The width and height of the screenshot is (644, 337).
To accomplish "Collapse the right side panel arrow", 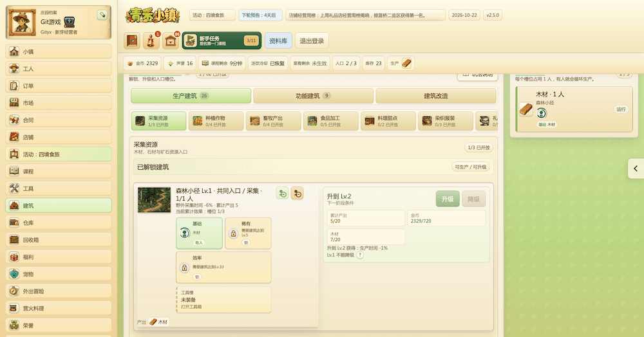I will tap(636, 168).
